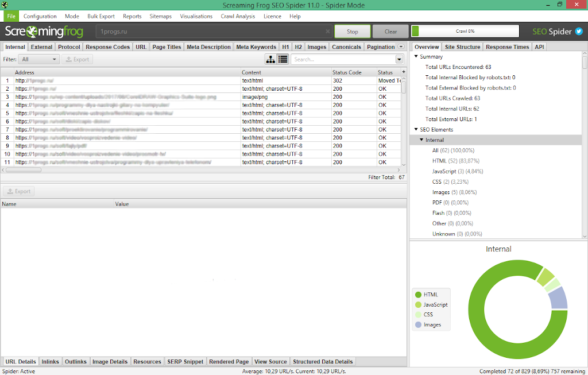
Task: Click the Export button in the lower pane
Action: coord(19,191)
